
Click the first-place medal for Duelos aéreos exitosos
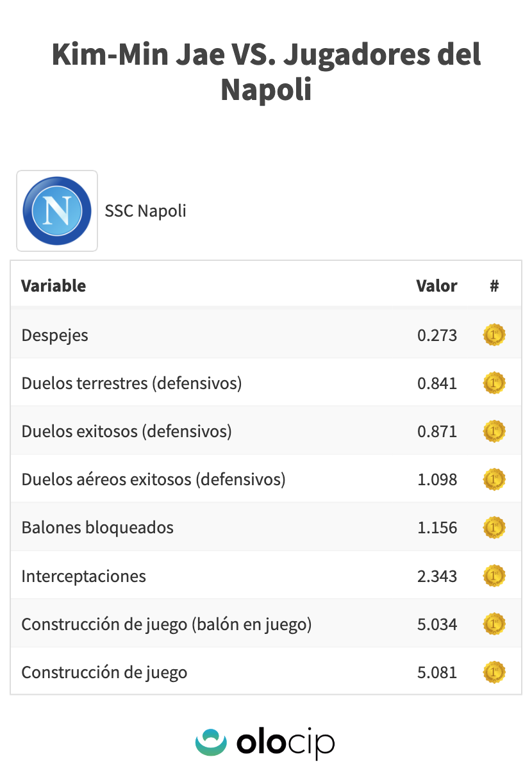tap(494, 479)
